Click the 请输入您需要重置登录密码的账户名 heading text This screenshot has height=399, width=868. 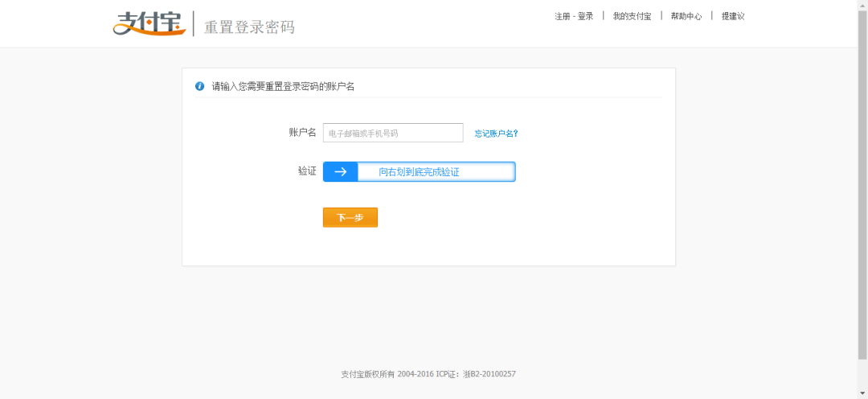tap(283, 86)
